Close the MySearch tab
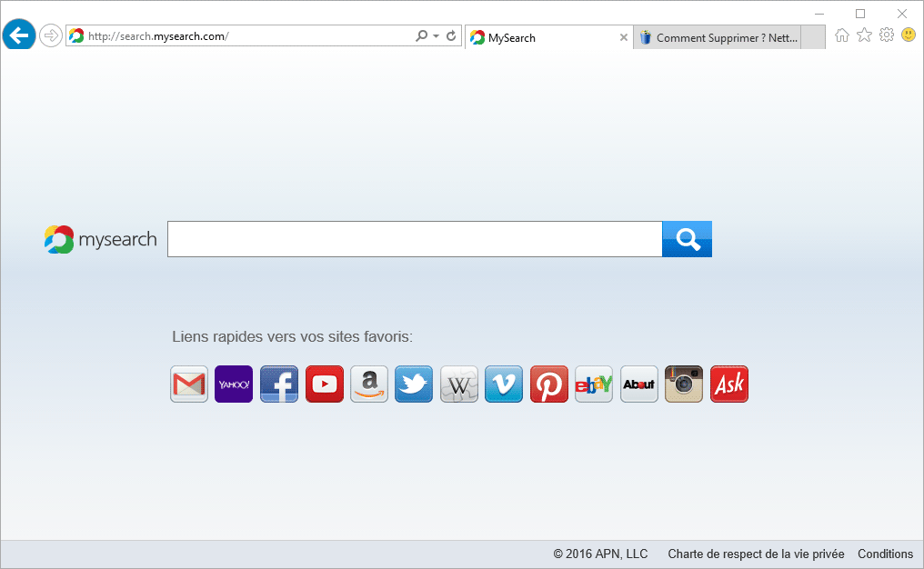Screen dimensions: 924x569 point(624,37)
